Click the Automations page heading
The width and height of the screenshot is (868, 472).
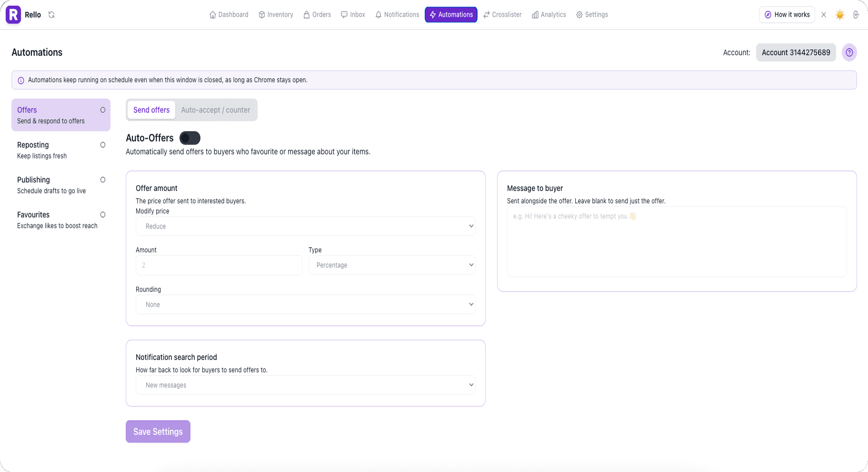tap(37, 52)
